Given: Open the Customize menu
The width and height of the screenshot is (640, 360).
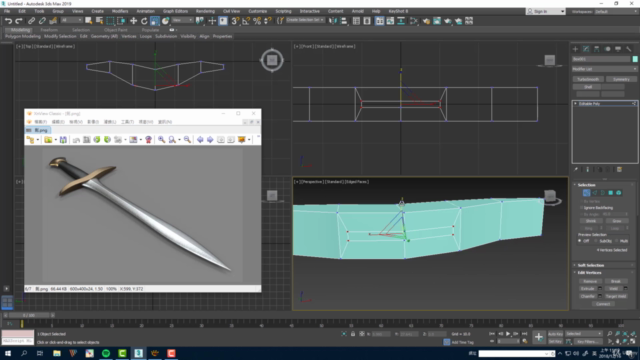Looking at the screenshot, I should [258, 11].
